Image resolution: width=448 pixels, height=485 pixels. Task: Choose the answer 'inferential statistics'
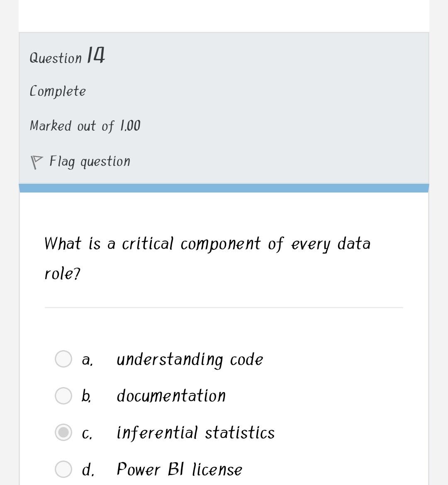[195, 432]
